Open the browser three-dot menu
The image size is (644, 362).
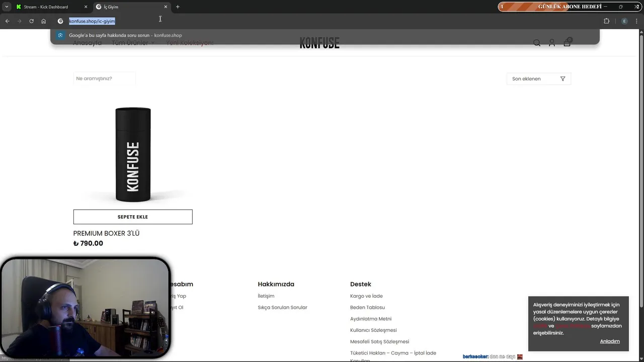click(x=637, y=21)
